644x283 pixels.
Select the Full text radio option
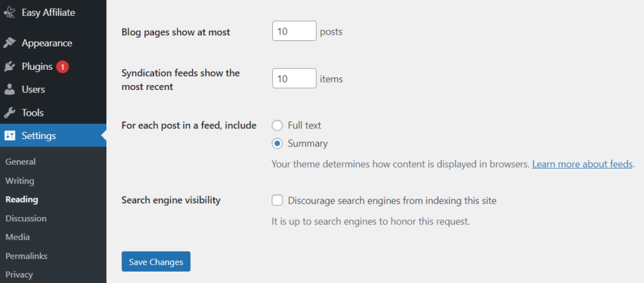coord(277,125)
